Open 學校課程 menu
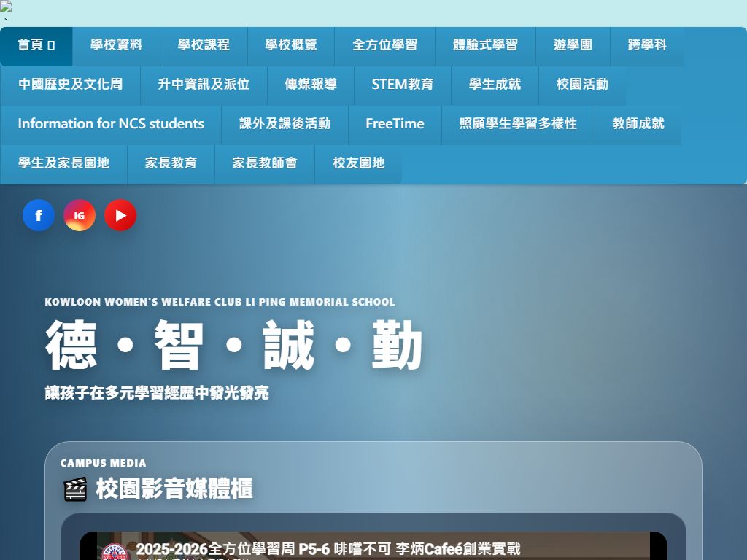Image resolution: width=747 pixels, height=560 pixels. tap(204, 46)
